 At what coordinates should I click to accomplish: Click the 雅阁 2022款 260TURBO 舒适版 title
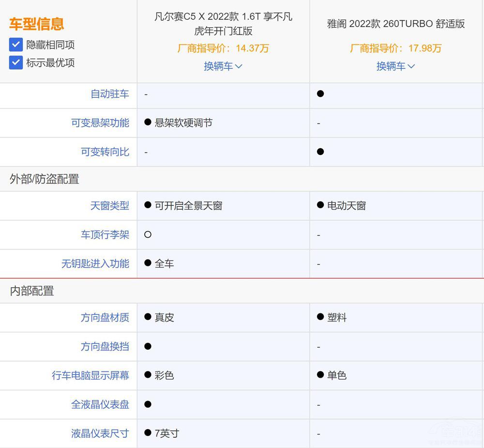[396, 24]
